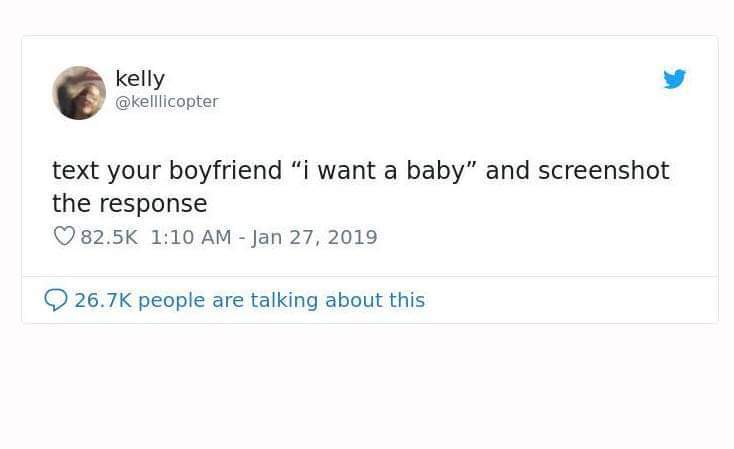Open kelly's profile picture

pos(79,93)
